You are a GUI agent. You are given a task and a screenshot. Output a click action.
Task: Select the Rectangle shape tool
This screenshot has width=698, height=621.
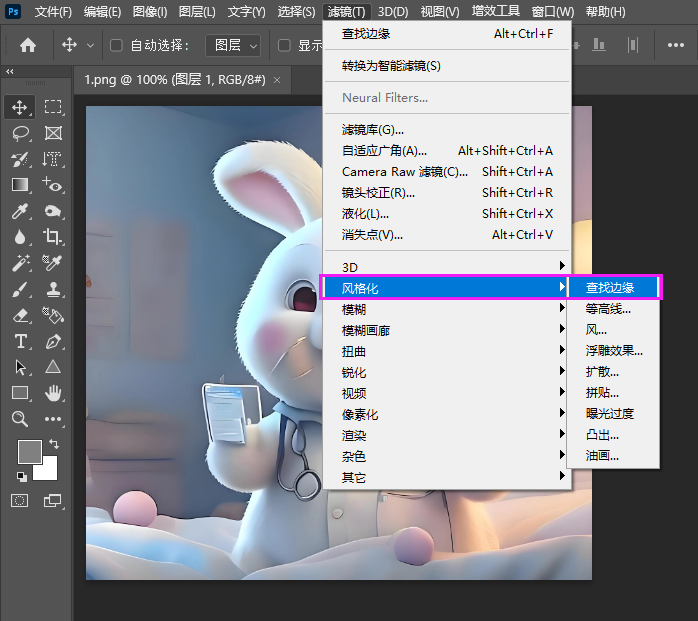pos(20,393)
